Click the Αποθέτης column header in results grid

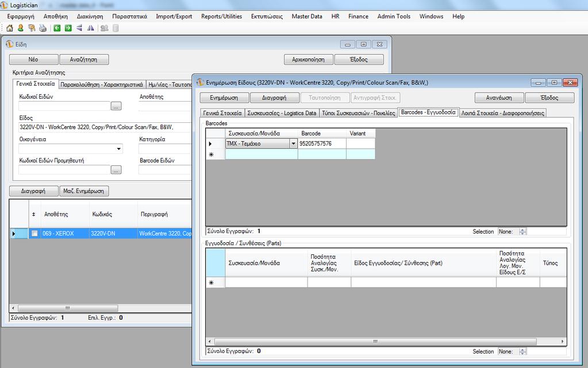point(64,214)
